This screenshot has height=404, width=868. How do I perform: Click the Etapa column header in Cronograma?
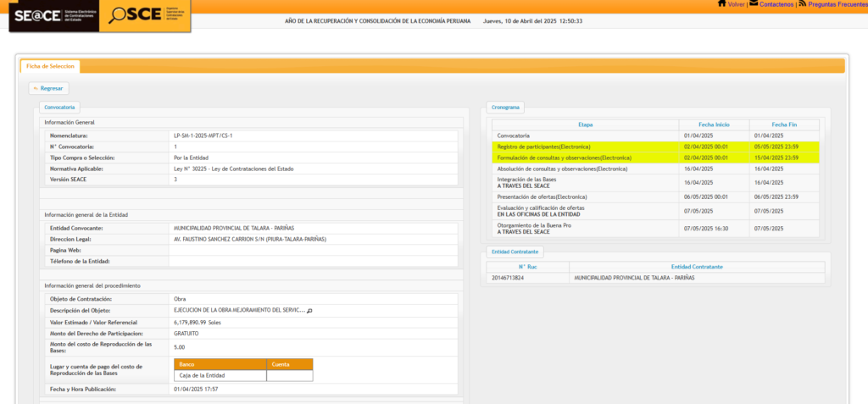586,125
